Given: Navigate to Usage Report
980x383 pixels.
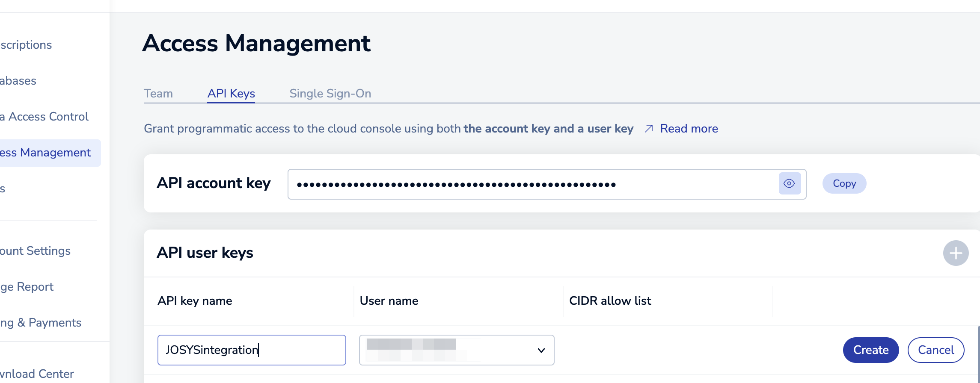Looking at the screenshot, I should click(27, 287).
